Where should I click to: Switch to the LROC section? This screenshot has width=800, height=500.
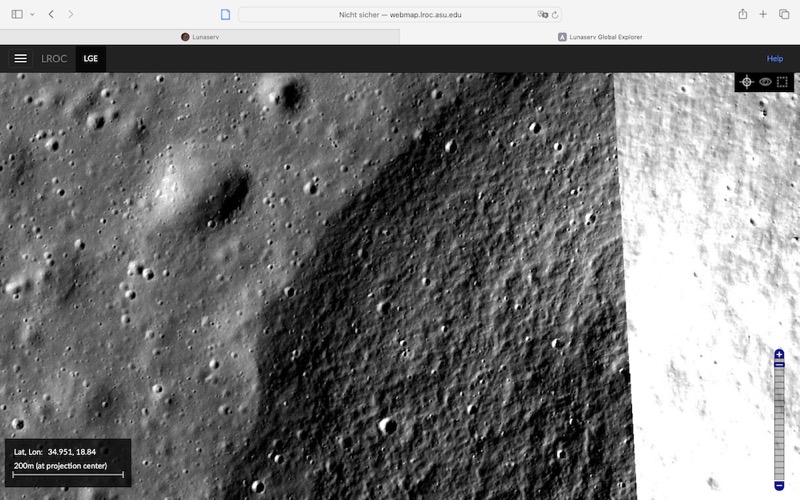(x=54, y=59)
